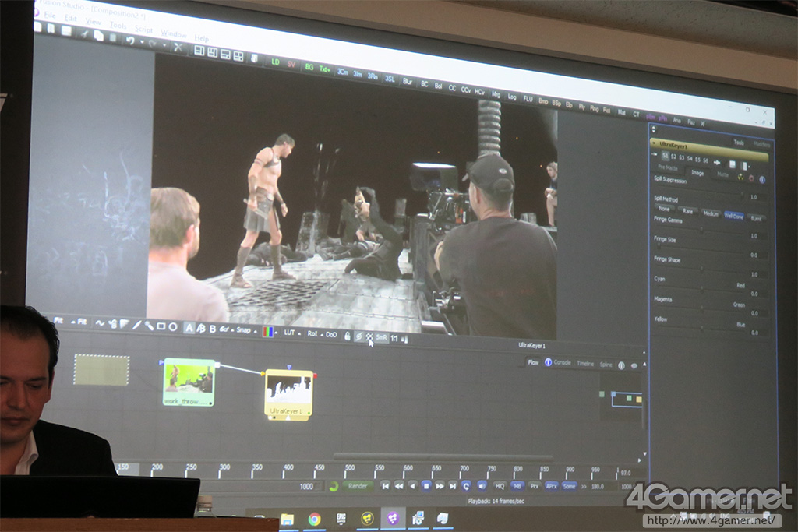Screen dimensions: 798x532
Task: Open the View menu
Action: [x=94, y=21]
